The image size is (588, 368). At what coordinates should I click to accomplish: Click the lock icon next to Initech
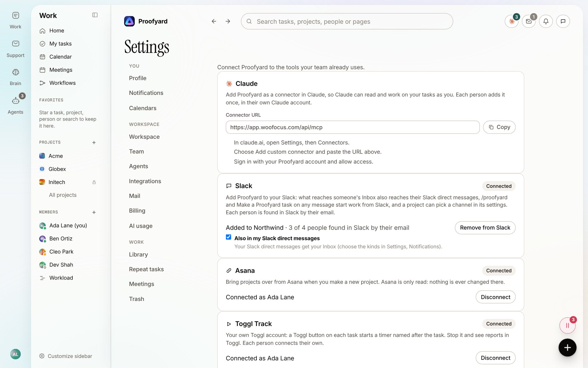[x=94, y=182]
